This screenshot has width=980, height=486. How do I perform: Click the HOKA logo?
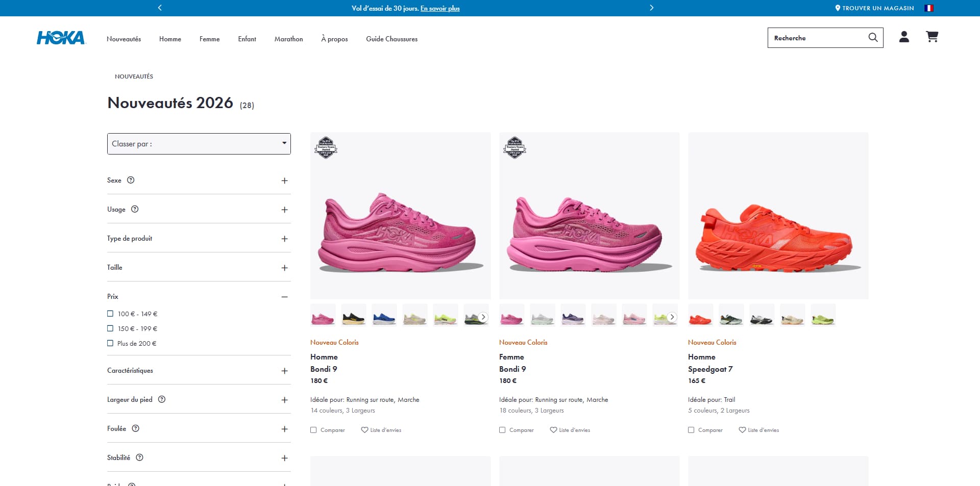(x=61, y=38)
